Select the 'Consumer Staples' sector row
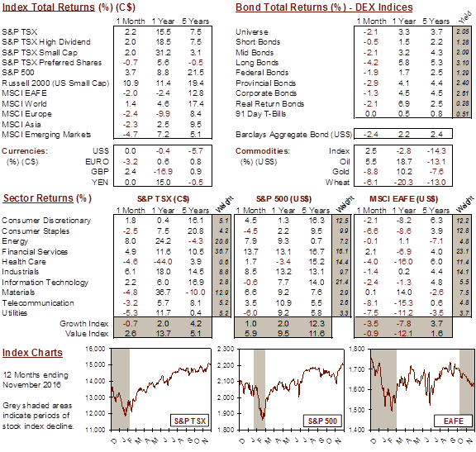The height and width of the screenshot is (452, 476). pyautogui.click(x=36, y=231)
